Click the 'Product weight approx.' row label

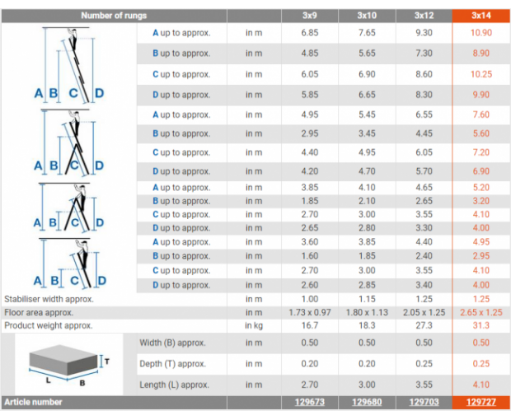(49, 325)
